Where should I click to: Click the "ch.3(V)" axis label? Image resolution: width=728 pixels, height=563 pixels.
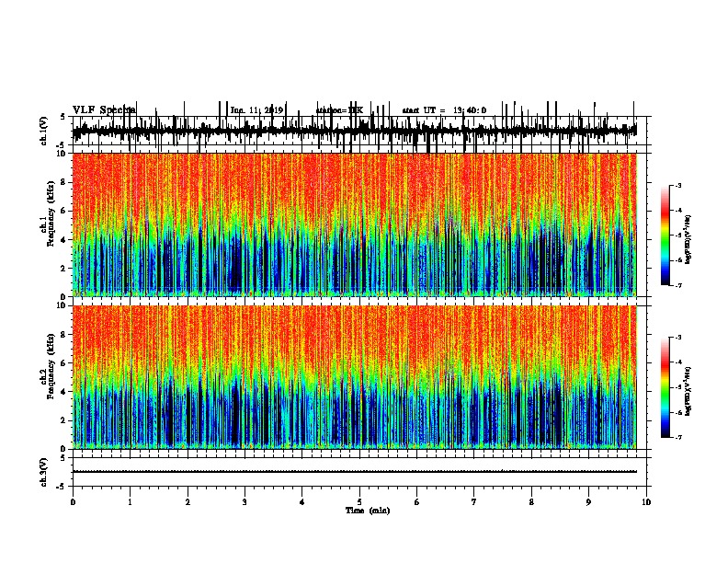[43, 472]
